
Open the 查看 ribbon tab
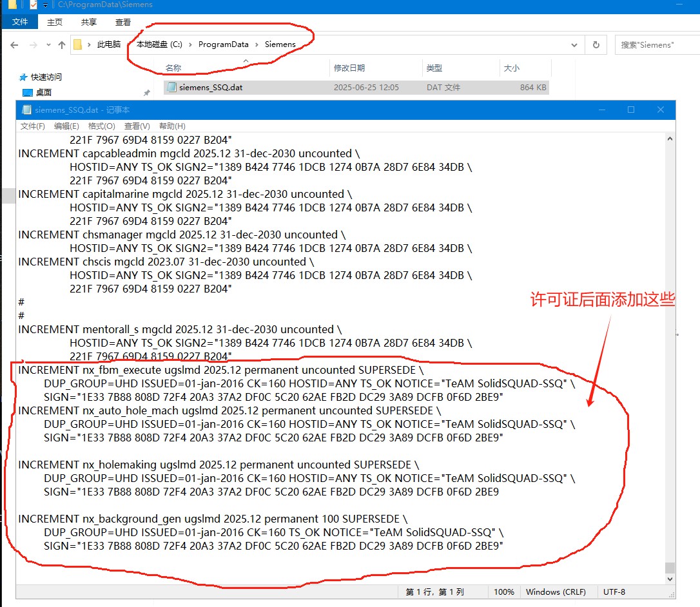122,22
